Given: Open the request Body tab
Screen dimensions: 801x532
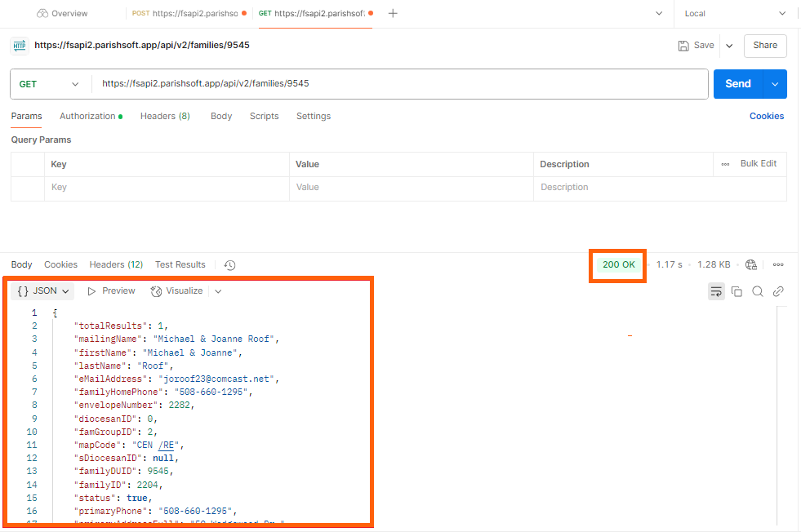Looking at the screenshot, I should pyautogui.click(x=221, y=117).
